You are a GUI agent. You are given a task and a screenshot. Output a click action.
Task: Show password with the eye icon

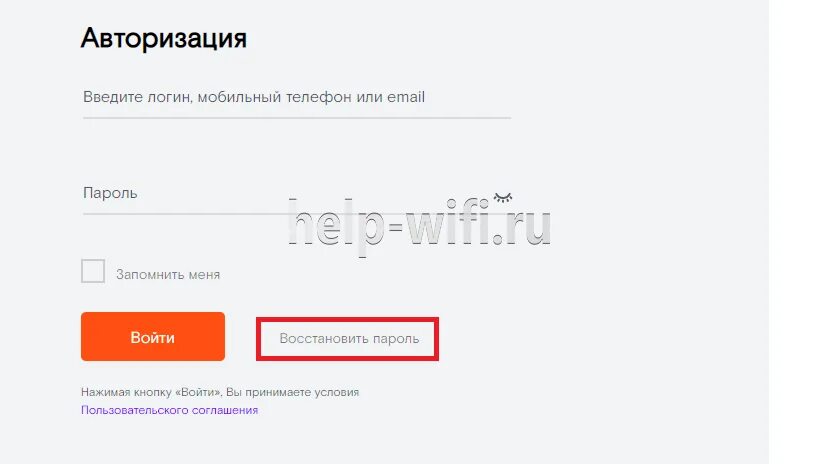tap(502, 197)
